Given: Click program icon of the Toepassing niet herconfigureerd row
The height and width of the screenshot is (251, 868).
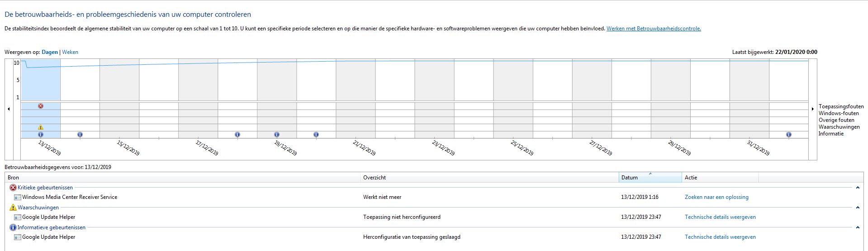Looking at the screenshot, I should (x=18, y=217).
